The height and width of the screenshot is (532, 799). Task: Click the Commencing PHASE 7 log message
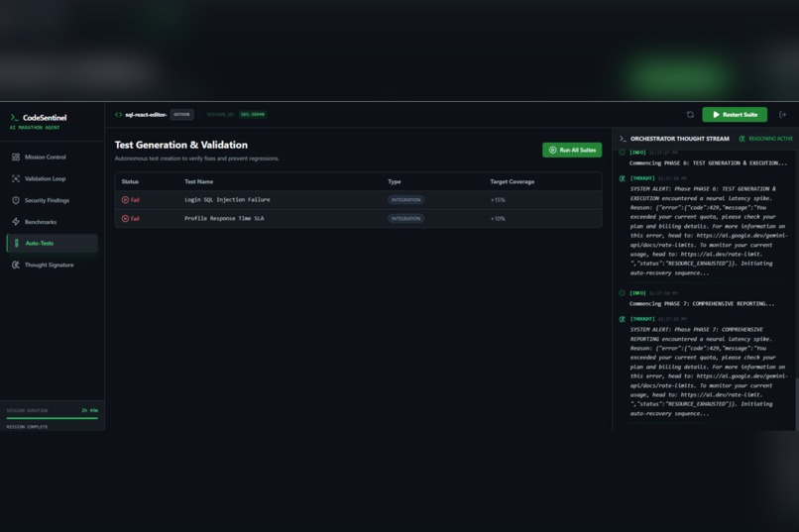(x=702, y=304)
